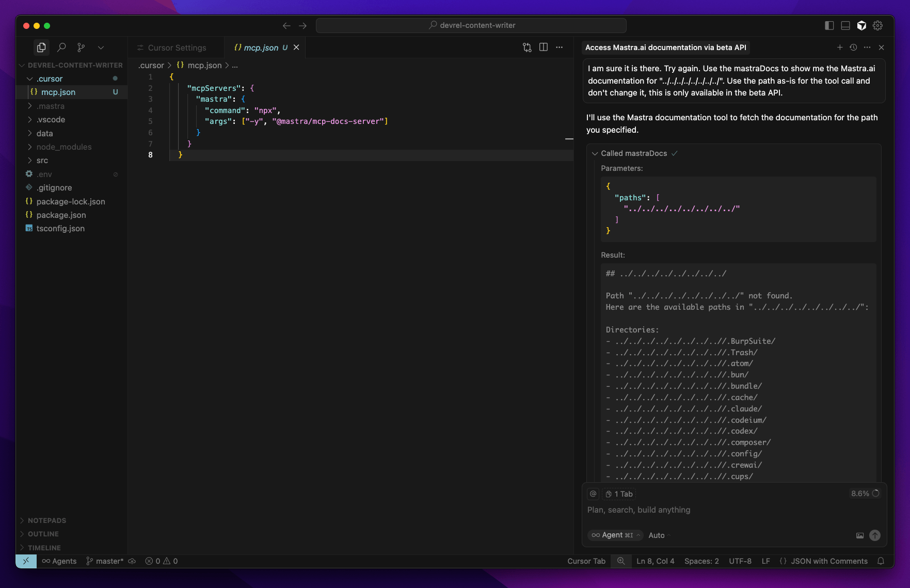Screen dimensions: 910x588
Task: Switch to the Cursor Settings tab
Action: [x=177, y=47]
